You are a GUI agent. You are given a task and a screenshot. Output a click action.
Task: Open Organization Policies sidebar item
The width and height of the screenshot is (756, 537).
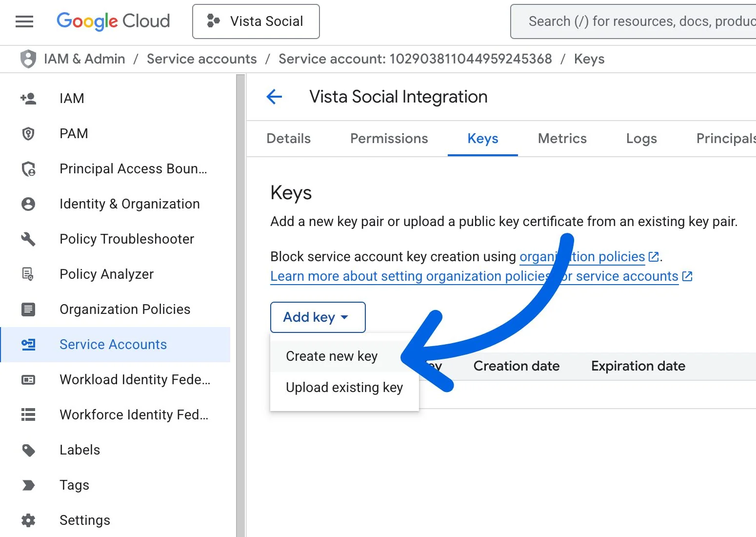click(x=115, y=310)
